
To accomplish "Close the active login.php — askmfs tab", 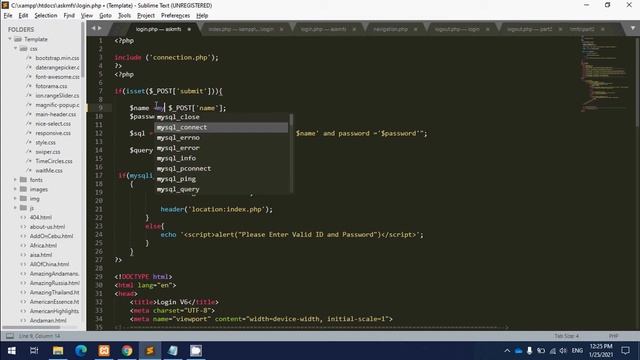I will tap(189, 29).
